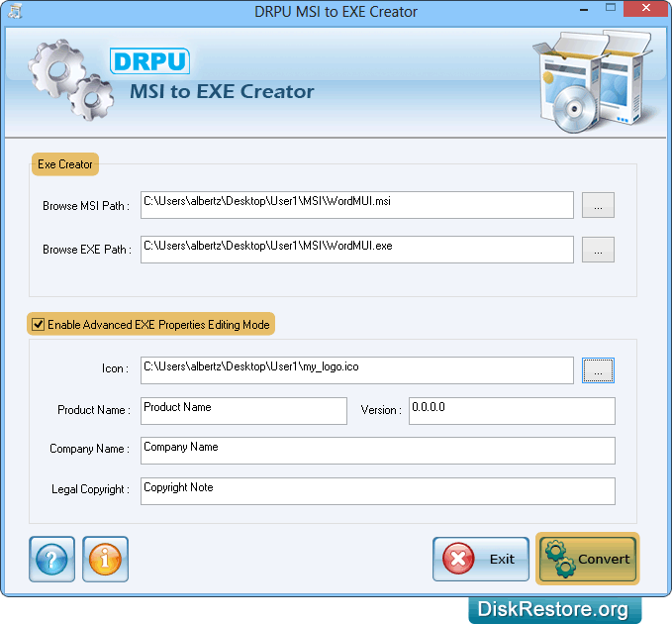Edit the Legal Copyright field

[378, 491]
